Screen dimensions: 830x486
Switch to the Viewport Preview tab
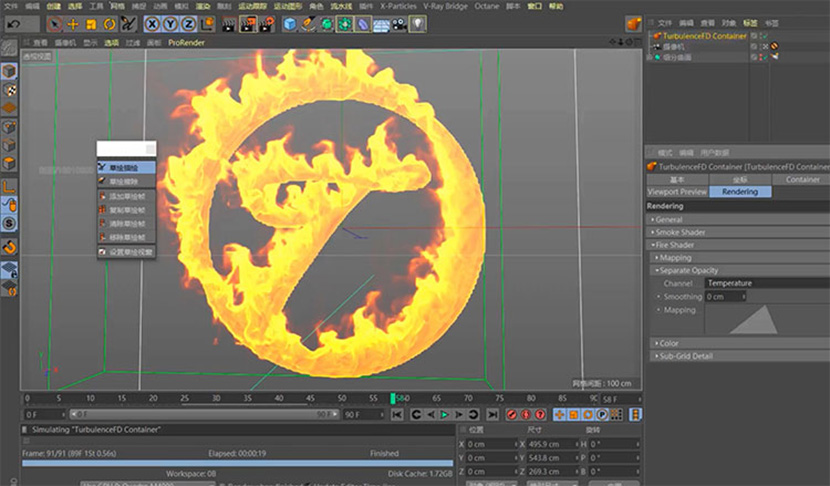point(677,192)
